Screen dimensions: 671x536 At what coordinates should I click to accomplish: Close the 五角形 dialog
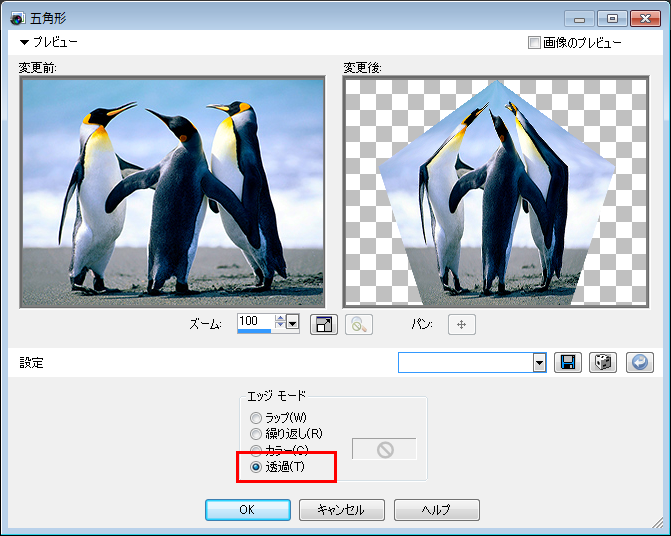coord(645,19)
